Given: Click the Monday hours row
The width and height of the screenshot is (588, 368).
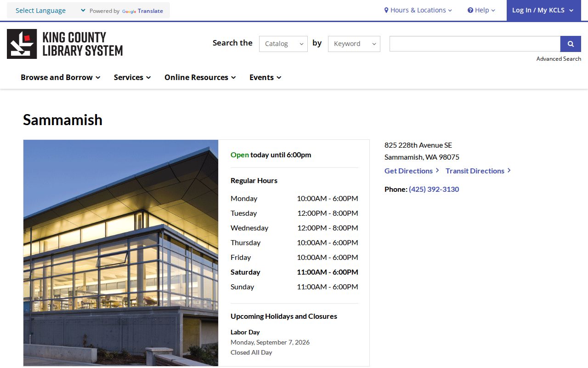Looking at the screenshot, I should (294, 198).
